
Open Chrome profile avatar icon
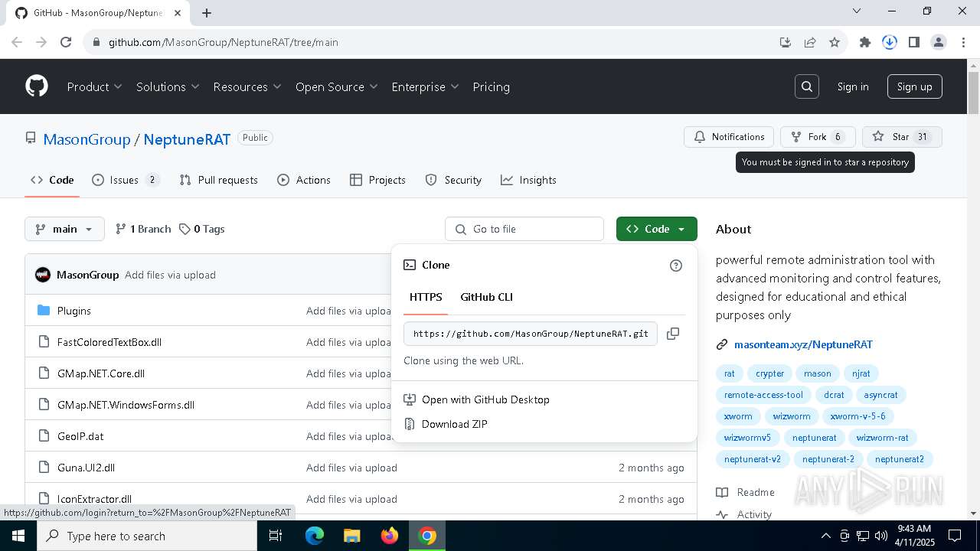pyautogui.click(x=939, y=42)
